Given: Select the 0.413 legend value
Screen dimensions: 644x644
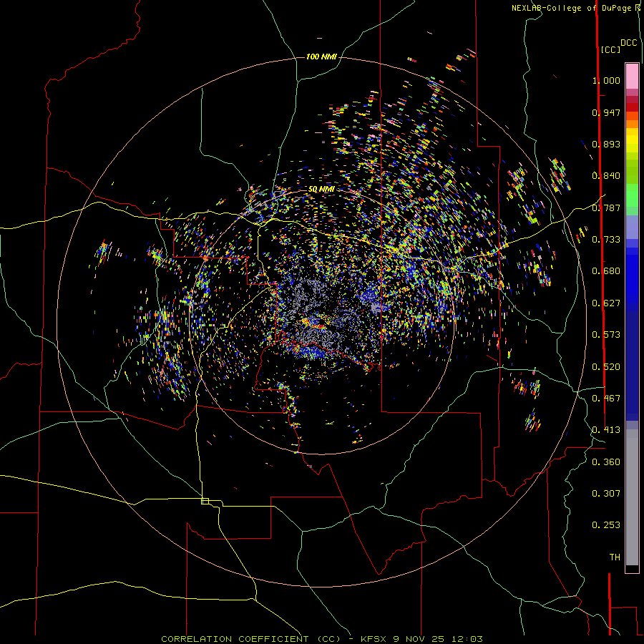Looking at the screenshot, I should [606, 430].
